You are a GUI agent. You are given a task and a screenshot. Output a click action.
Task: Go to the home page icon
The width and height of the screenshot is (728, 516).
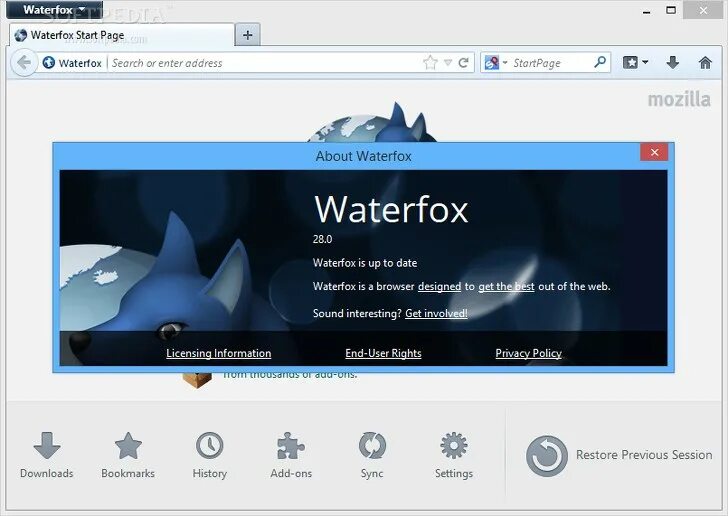point(705,62)
